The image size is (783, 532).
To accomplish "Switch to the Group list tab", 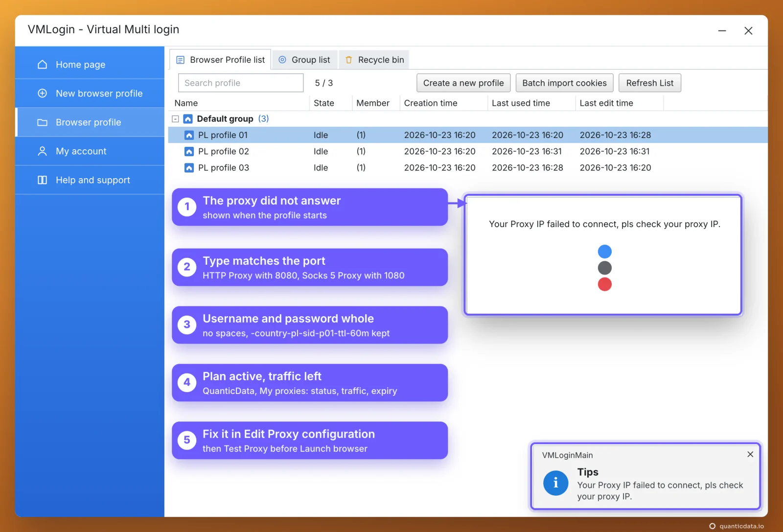I will [x=305, y=60].
